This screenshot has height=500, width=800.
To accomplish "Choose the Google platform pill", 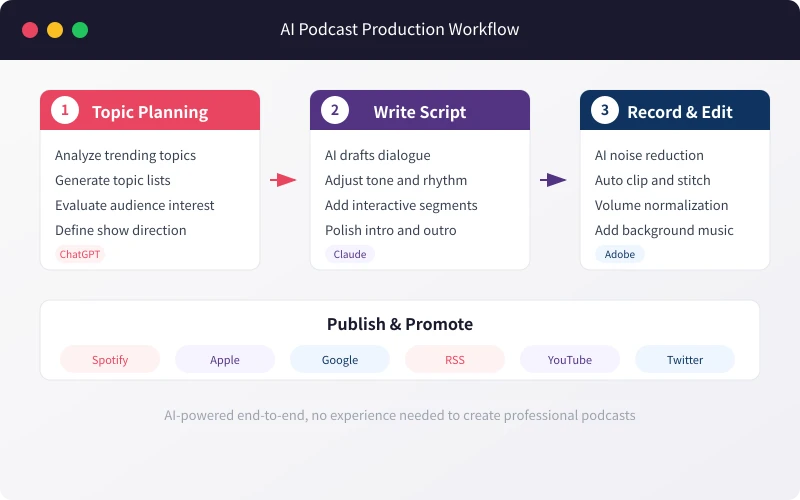I will [x=340, y=360].
